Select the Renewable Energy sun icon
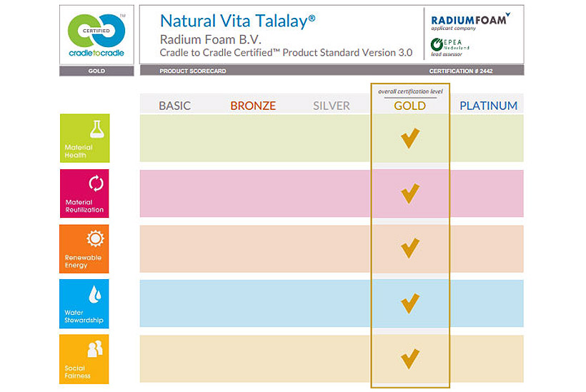Image resolution: width=586 pixels, height=392 pixels. tap(96, 238)
